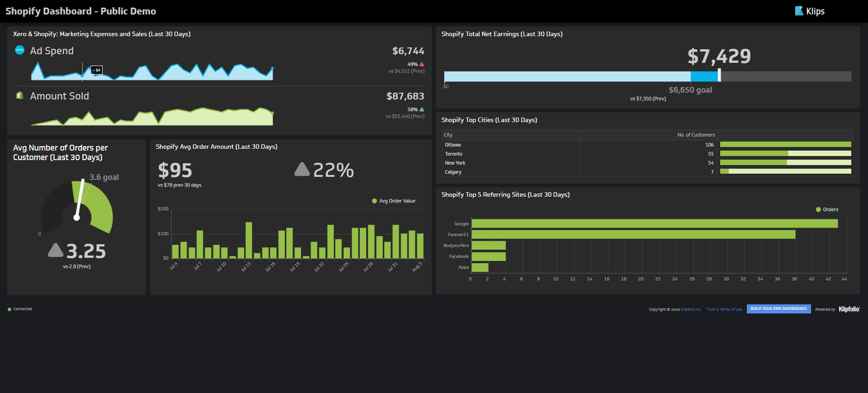Open the Klipfolio Inc. link
This screenshot has width=868, height=393.
[691, 309]
